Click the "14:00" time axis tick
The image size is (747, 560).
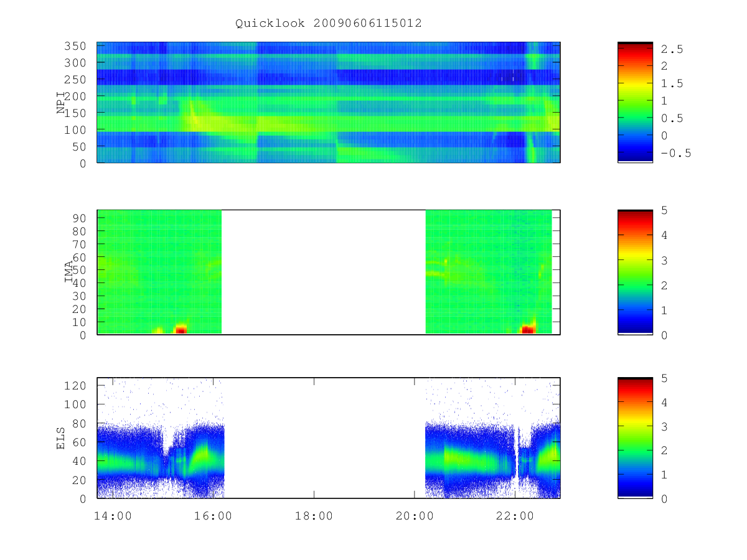112,516
